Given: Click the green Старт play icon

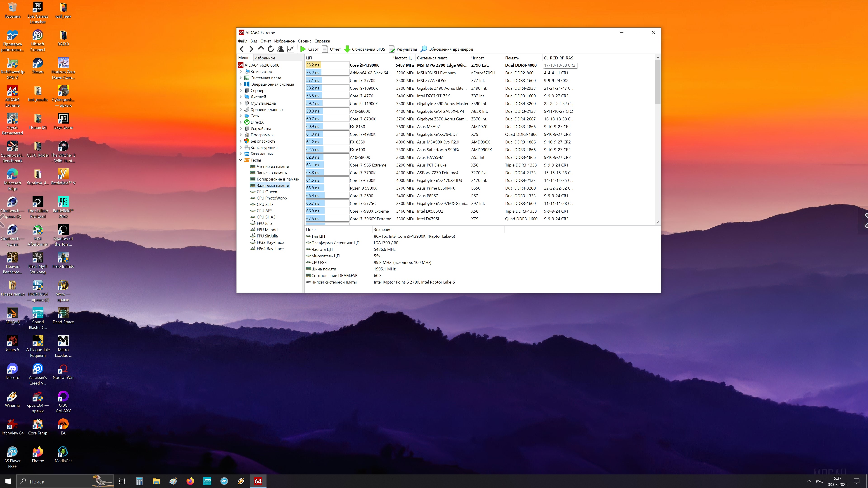Looking at the screenshot, I should 303,49.
